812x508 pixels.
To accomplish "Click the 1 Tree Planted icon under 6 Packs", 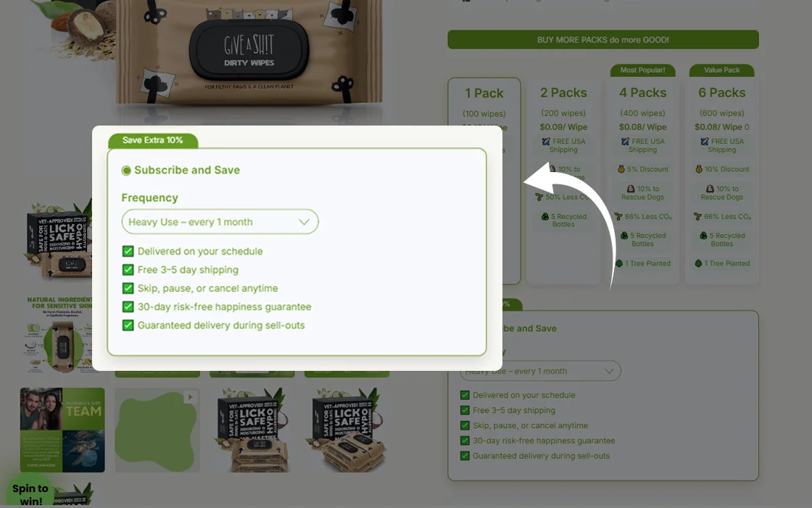I will pos(698,263).
